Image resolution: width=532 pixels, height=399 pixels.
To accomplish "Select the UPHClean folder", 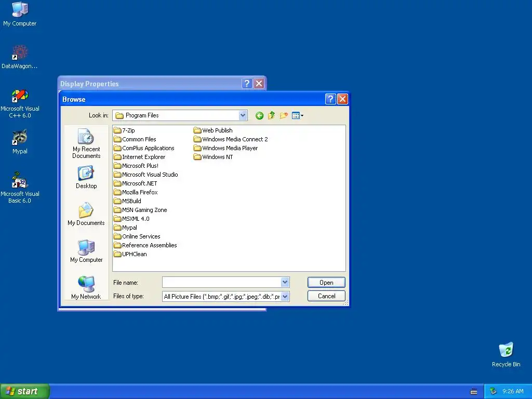I will (x=130, y=254).
